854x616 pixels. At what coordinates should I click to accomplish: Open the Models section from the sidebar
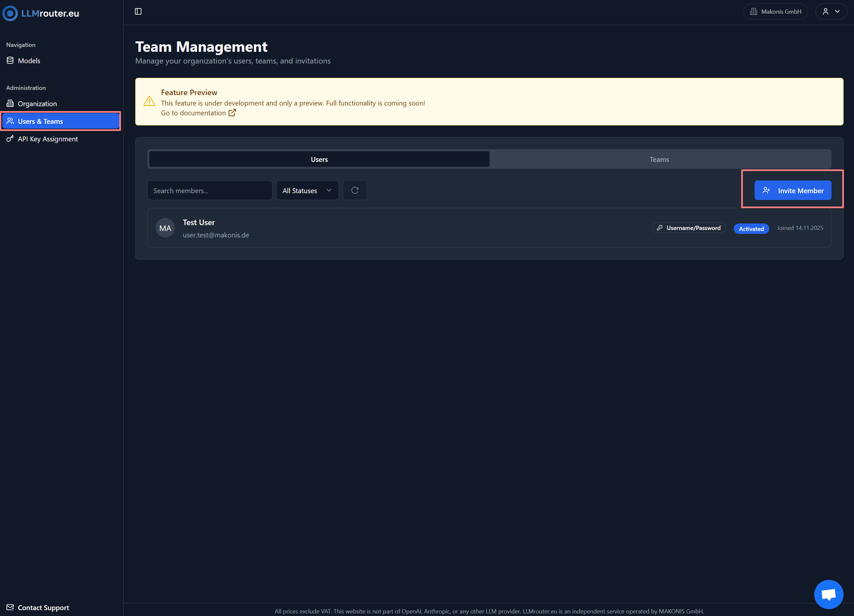(x=29, y=61)
